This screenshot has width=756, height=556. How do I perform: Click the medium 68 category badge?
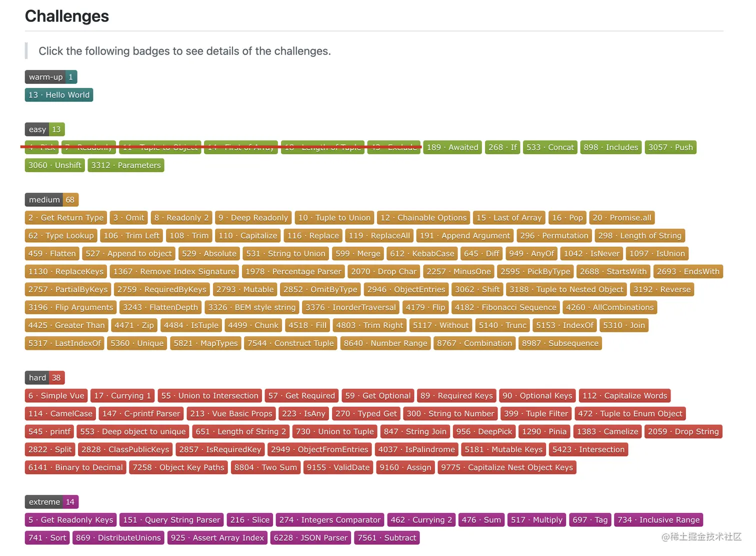coord(51,200)
